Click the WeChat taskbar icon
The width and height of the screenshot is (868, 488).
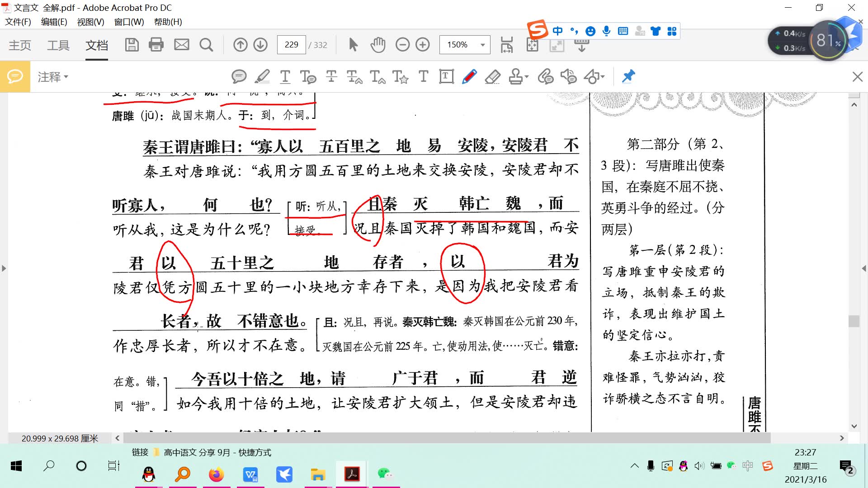click(387, 474)
